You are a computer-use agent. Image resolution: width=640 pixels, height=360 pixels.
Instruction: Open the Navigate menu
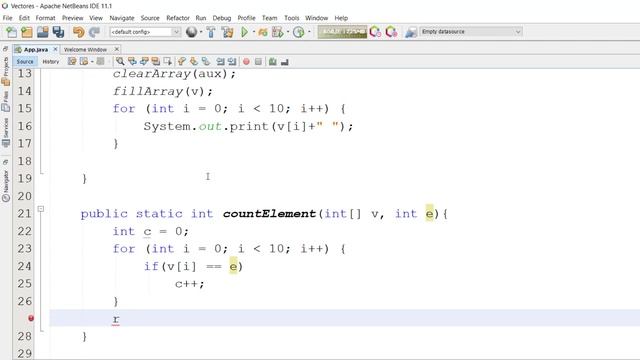pos(122,18)
